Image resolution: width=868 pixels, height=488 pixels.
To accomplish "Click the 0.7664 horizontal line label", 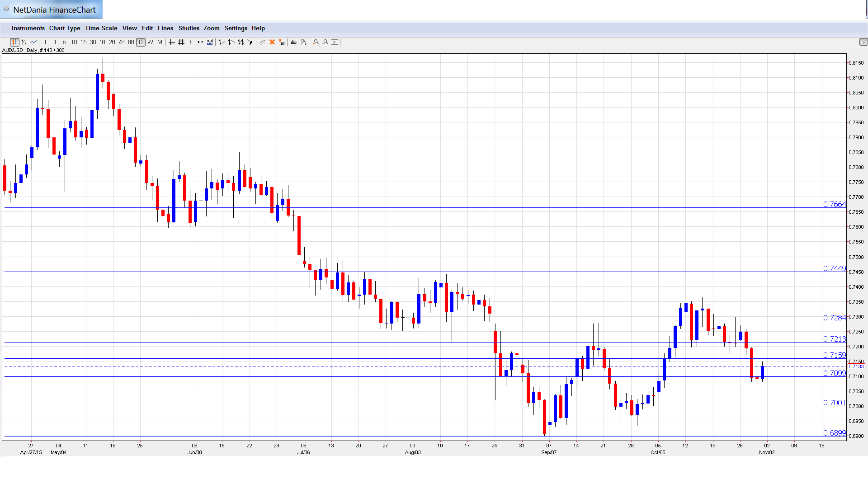I will click(x=834, y=204).
